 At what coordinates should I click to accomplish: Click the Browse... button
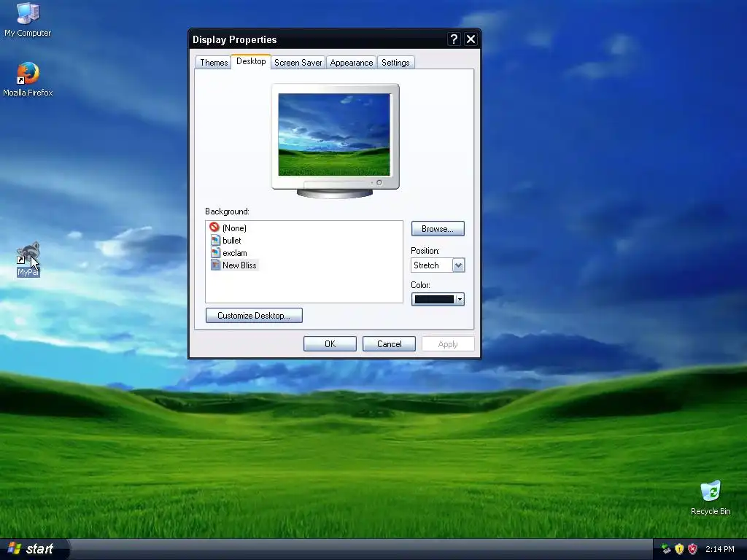pos(438,228)
